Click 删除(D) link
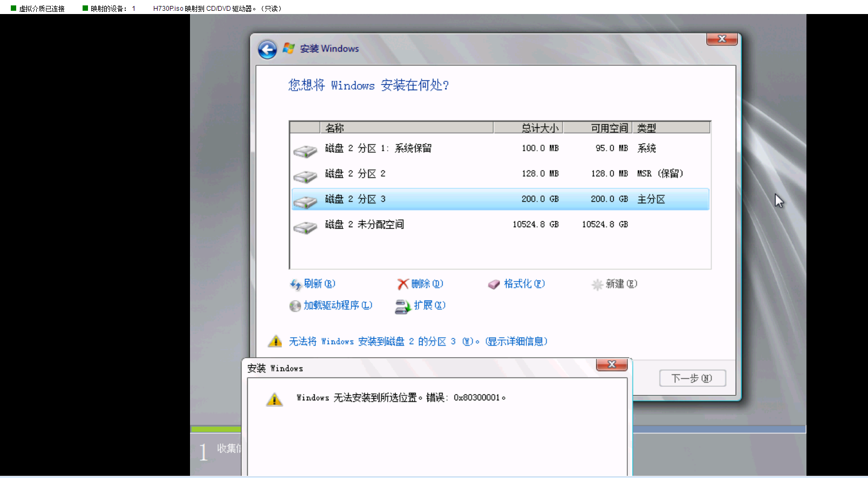 427,284
